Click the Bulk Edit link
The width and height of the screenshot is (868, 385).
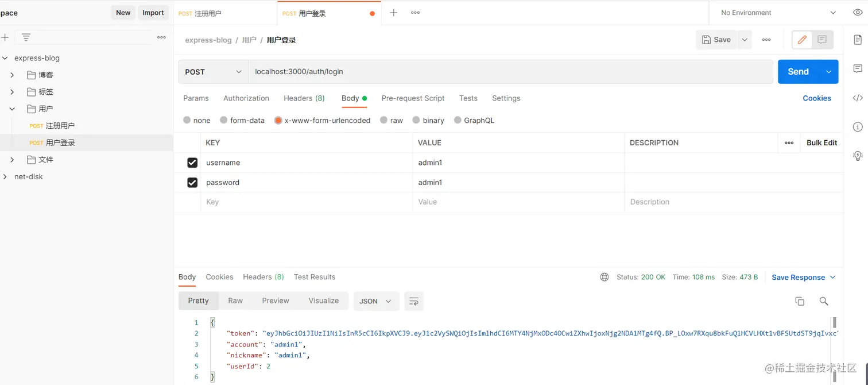822,143
